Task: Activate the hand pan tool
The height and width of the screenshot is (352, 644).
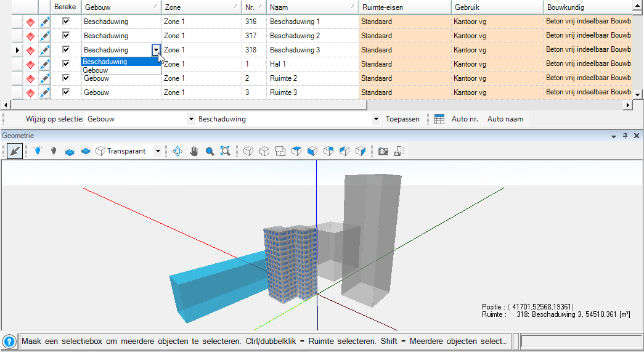Action: click(x=194, y=151)
